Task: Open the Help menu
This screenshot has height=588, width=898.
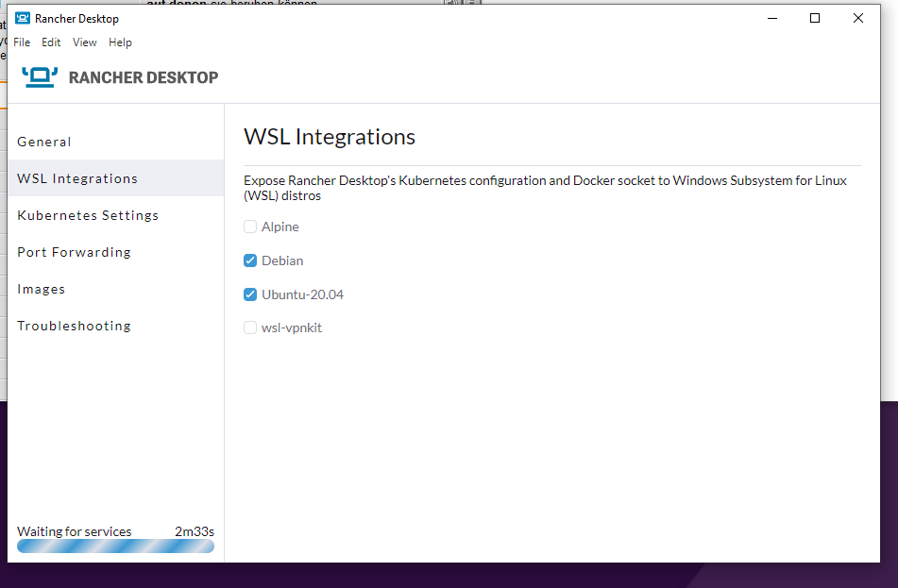Action: tap(120, 42)
